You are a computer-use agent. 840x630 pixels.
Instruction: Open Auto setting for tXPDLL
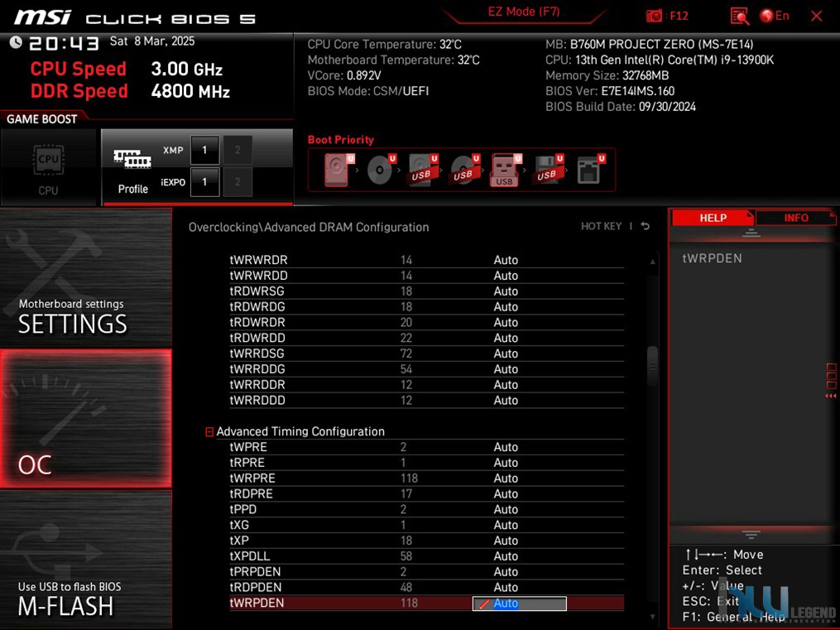(x=505, y=556)
